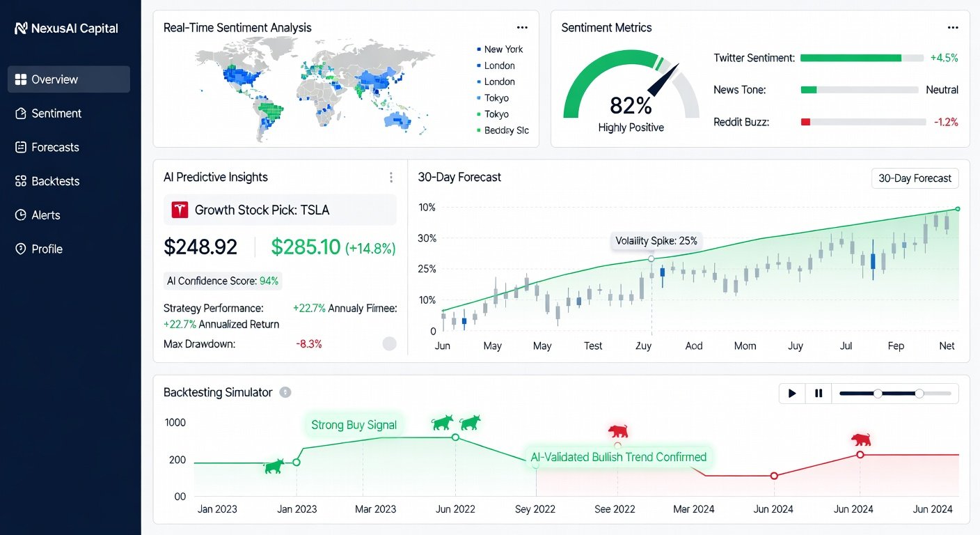This screenshot has width=980, height=535.
Task: Click the green bull icon near Jan 2023
Action: coord(274,466)
